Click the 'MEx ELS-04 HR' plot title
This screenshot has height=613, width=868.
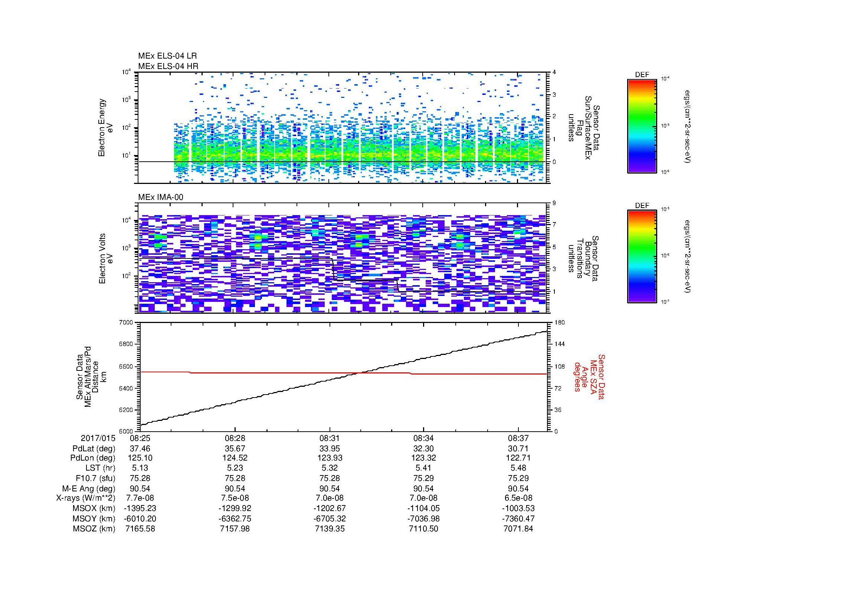click(x=168, y=66)
